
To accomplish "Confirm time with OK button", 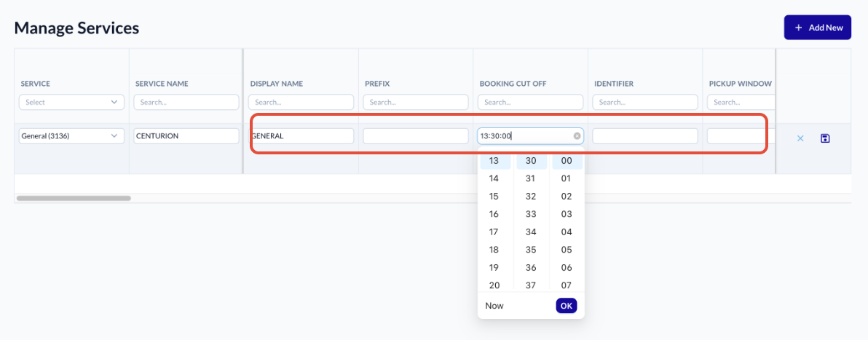I will pos(567,306).
